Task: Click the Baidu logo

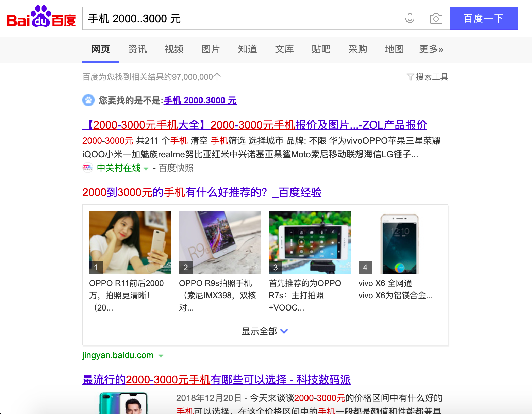Action: [41, 17]
